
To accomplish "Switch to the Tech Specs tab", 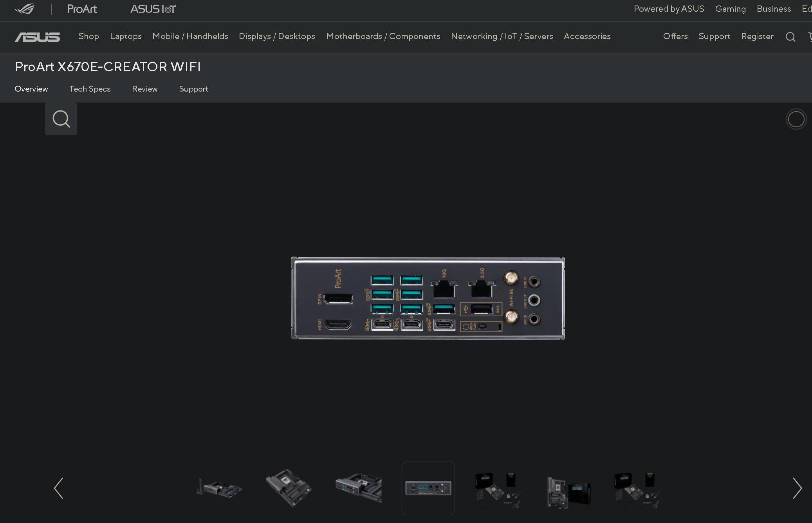I will 90,89.
